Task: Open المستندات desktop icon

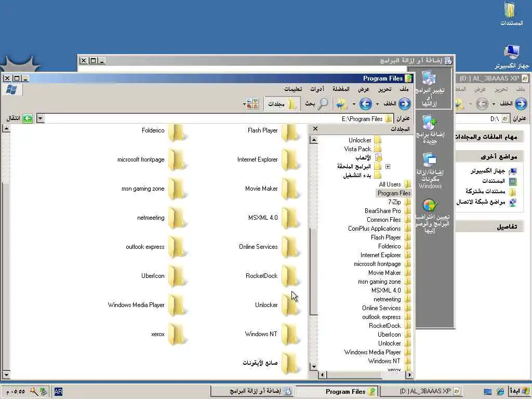Action: pos(511,14)
